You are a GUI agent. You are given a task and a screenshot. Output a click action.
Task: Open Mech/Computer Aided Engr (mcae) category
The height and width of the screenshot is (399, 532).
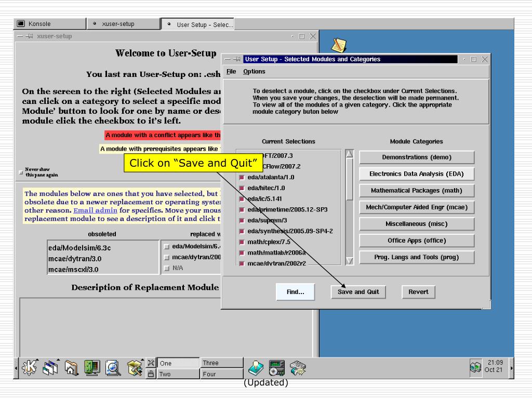point(417,207)
